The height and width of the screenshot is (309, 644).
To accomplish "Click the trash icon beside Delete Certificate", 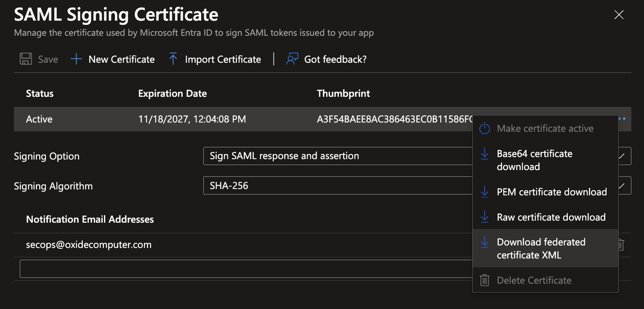I will (x=484, y=280).
